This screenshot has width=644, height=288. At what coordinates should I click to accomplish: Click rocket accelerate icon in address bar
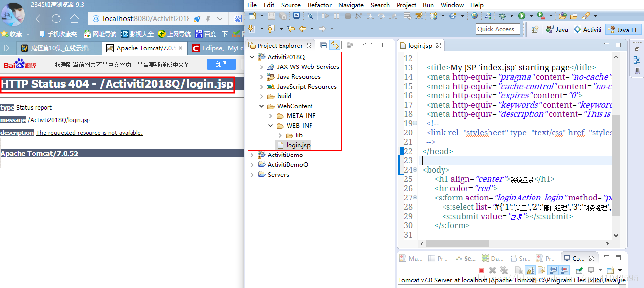(197, 19)
